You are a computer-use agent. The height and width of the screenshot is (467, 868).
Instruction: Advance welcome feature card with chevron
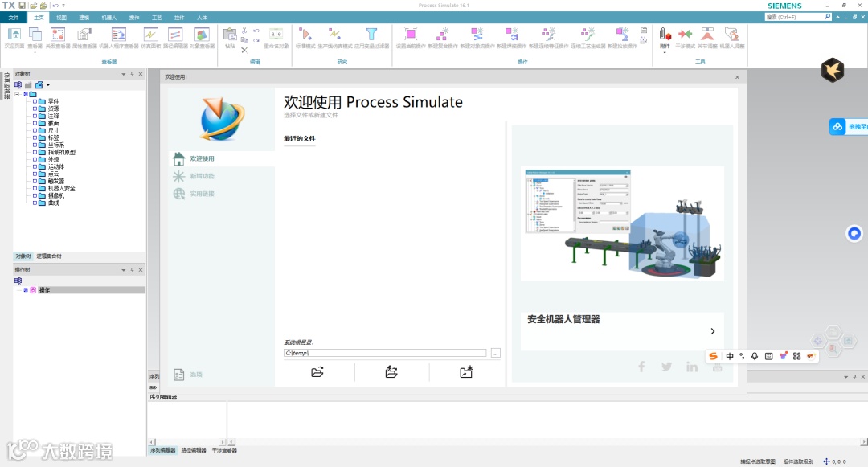coord(712,331)
